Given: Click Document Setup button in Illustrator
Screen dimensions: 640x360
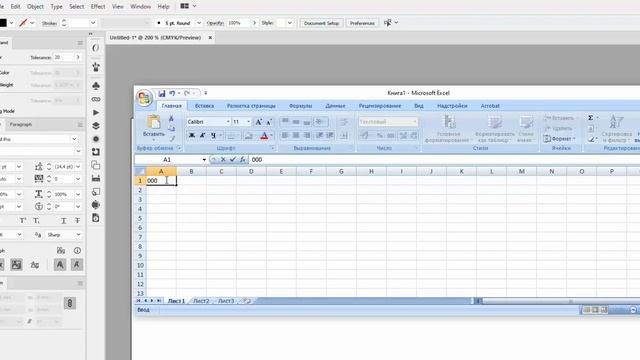Looking at the screenshot, I should click(321, 23).
